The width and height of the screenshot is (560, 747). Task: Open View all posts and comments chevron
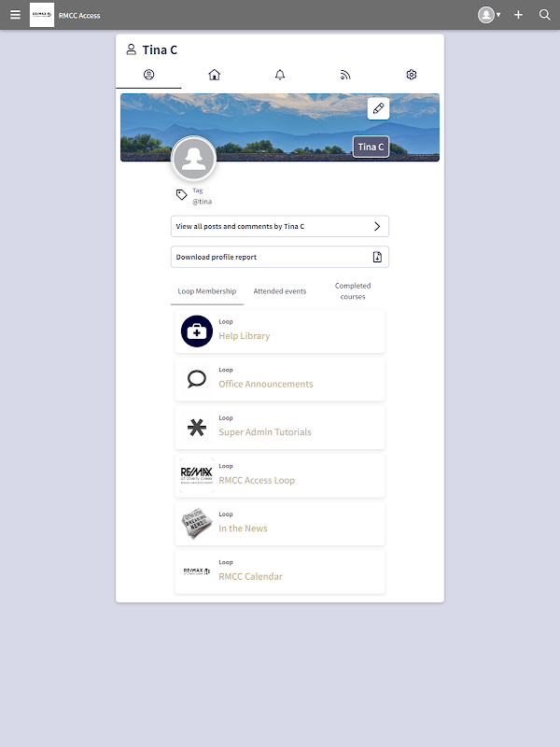pyautogui.click(x=377, y=226)
